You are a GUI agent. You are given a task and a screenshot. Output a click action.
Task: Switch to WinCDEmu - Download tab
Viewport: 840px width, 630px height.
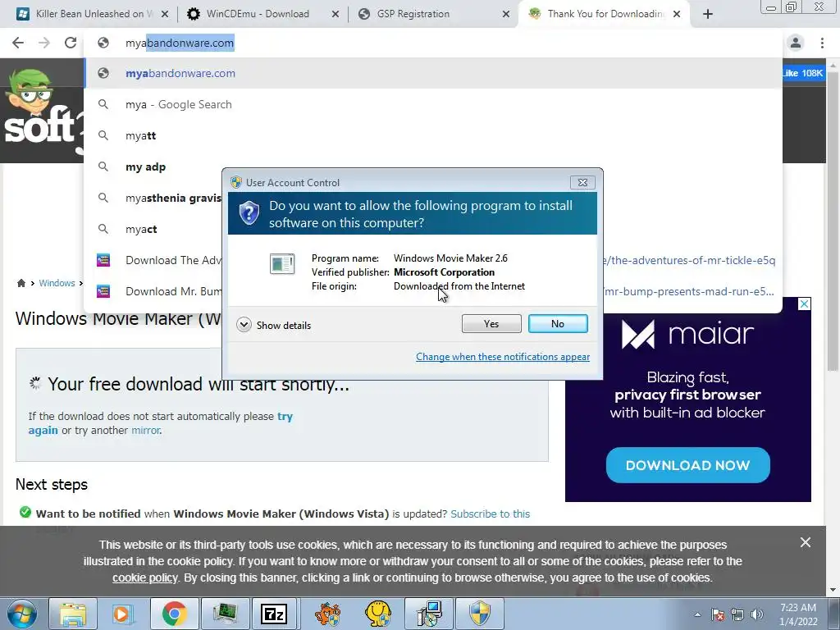tap(257, 14)
